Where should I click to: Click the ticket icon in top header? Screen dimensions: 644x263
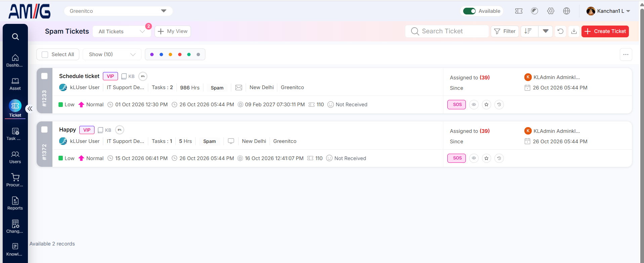click(519, 11)
